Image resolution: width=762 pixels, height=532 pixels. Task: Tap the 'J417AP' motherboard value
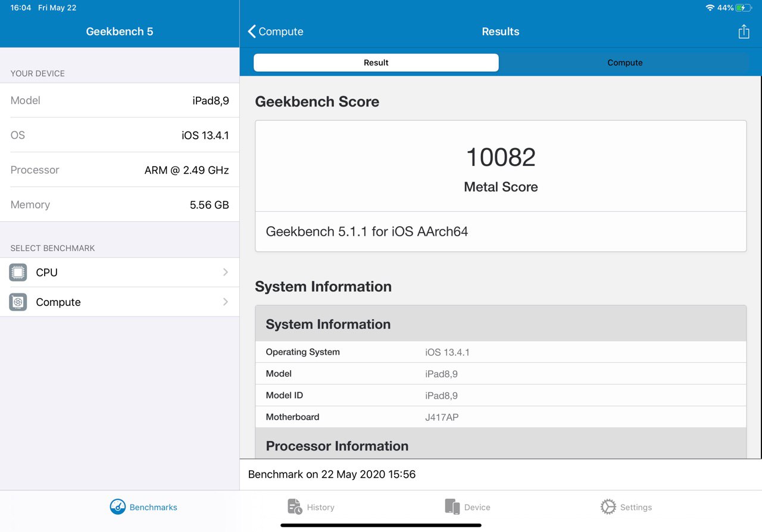(442, 417)
